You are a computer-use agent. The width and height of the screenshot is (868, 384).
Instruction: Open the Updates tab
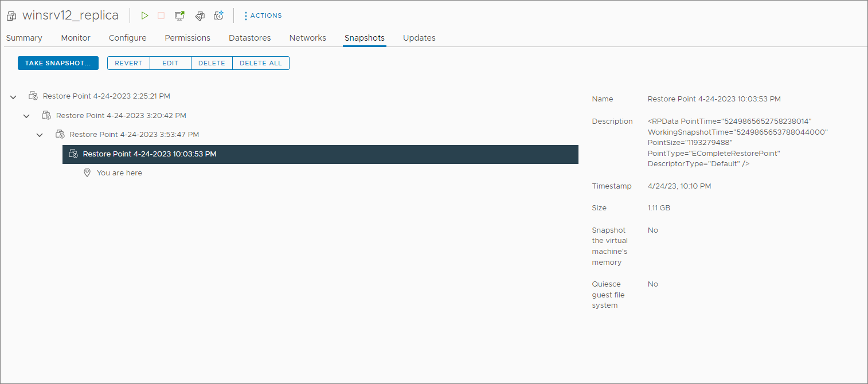[419, 38]
